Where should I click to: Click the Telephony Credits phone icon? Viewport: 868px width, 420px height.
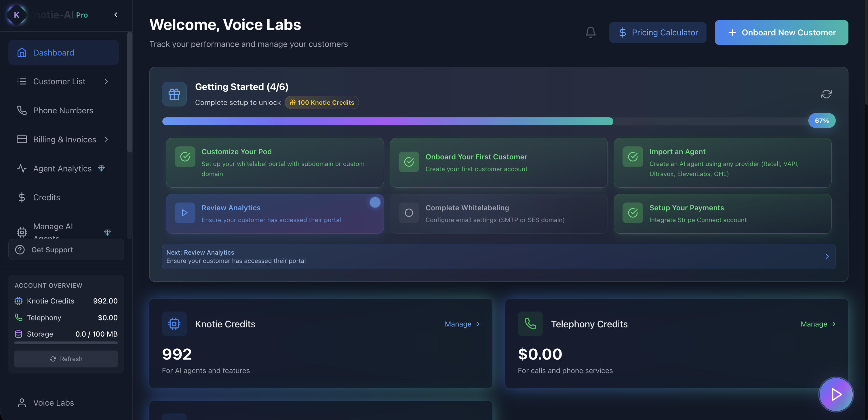coord(530,324)
